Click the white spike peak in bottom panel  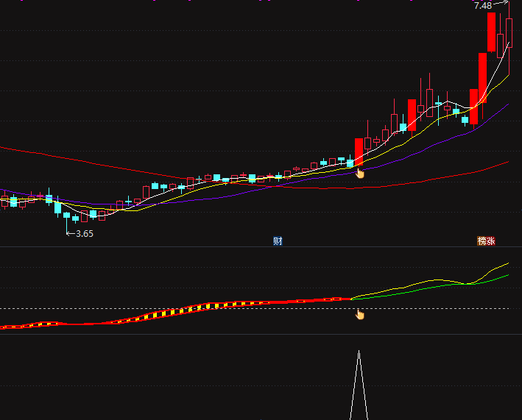coord(359,351)
